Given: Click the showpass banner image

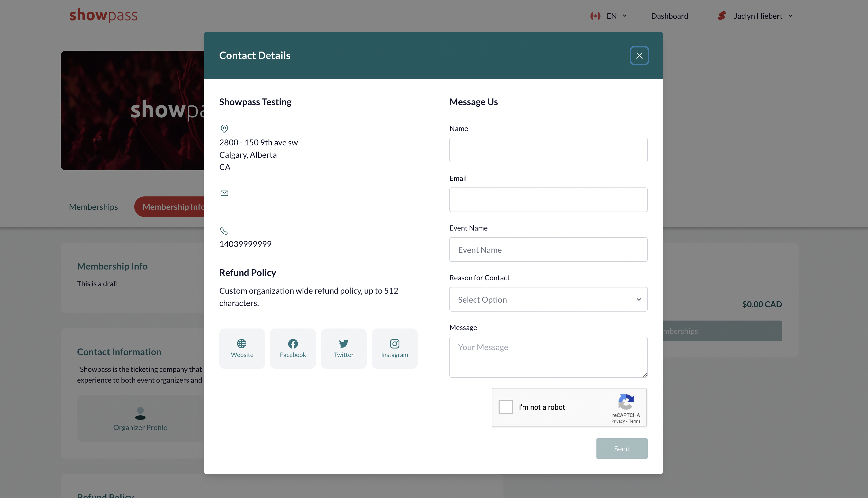Looking at the screenshot, I should [x=132, y=110].
